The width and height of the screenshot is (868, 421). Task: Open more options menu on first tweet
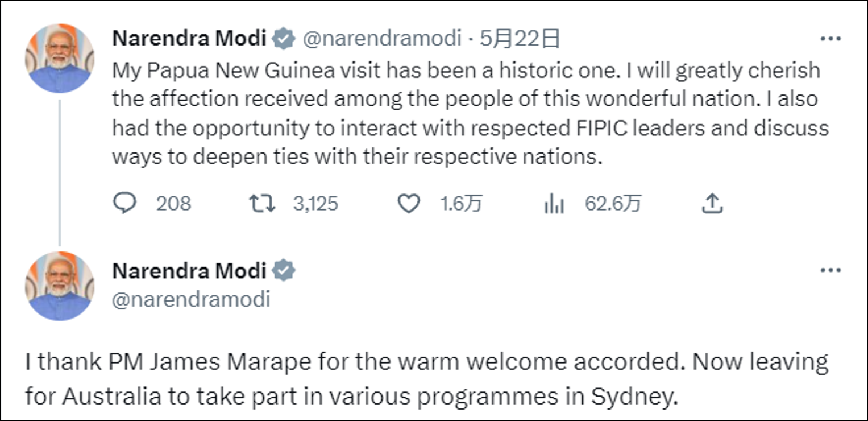830,39
